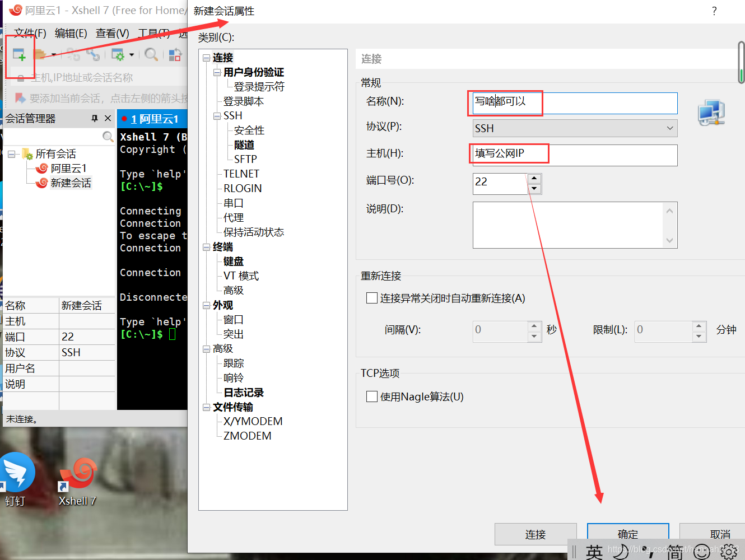The width and height of the screenshot is (745, 560).
Task: Open the 编辑(E) menu in Xshell
Action: 71,33
